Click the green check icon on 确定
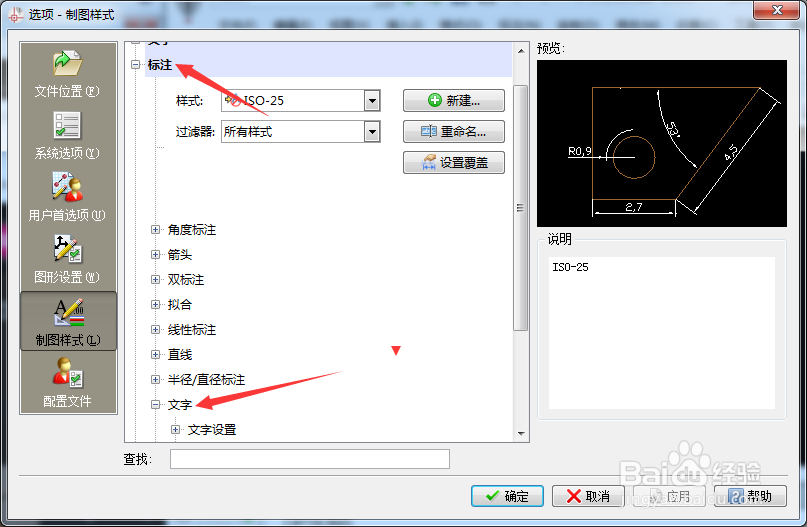The width and height of the screenshot is (807, 527). [493, 496]
